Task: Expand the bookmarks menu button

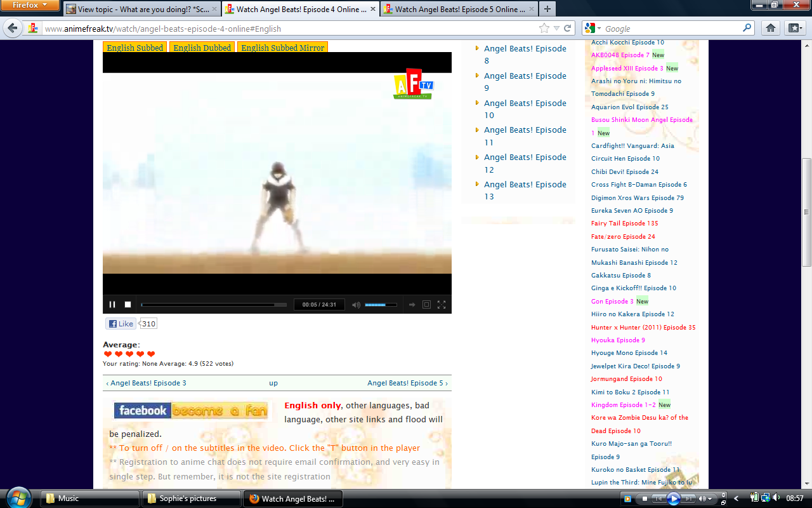Action: pos(794,28)
